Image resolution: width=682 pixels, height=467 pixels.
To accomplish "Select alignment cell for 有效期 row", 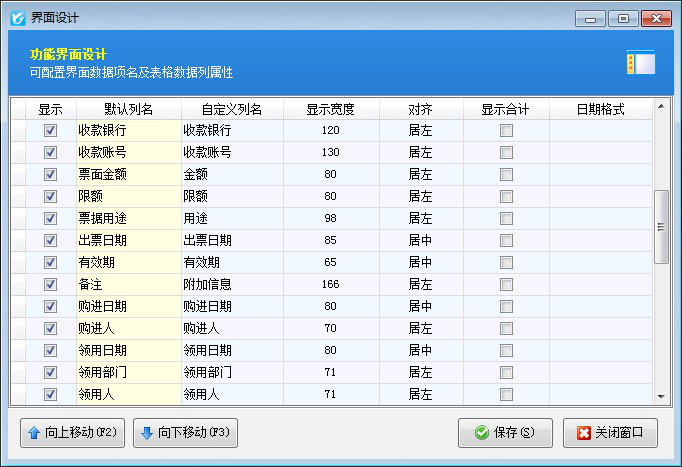I will point(421,263).
